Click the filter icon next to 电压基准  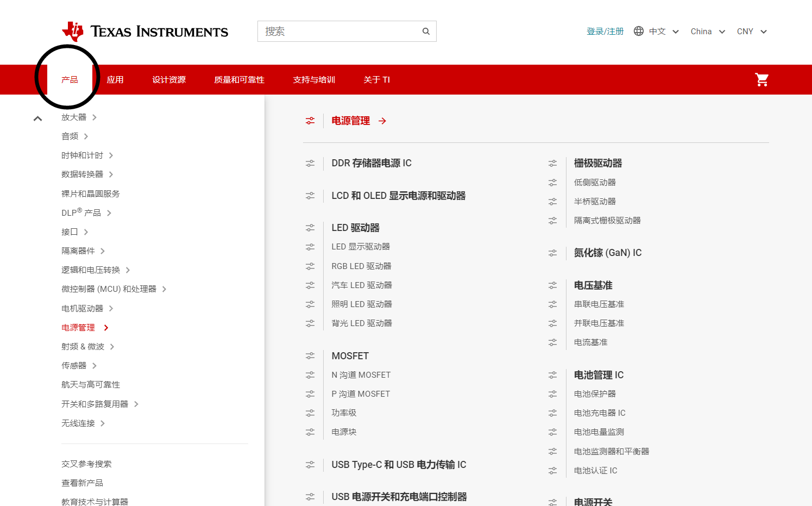click(552, 285)
